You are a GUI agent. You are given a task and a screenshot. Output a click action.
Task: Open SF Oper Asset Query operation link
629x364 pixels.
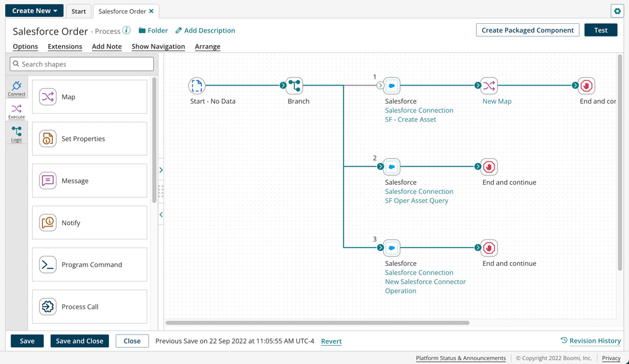click(416, 201)
